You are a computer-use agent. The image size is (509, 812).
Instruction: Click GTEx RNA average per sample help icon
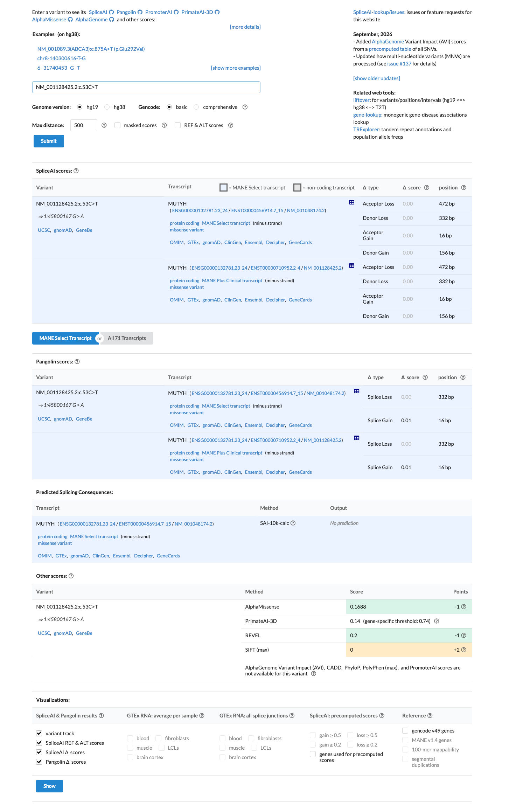(202, 716)
